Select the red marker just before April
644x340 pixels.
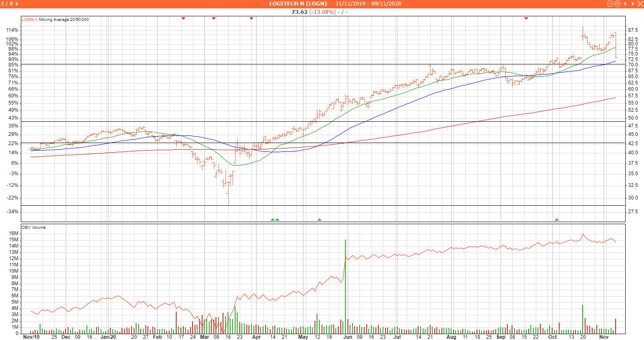251,18
